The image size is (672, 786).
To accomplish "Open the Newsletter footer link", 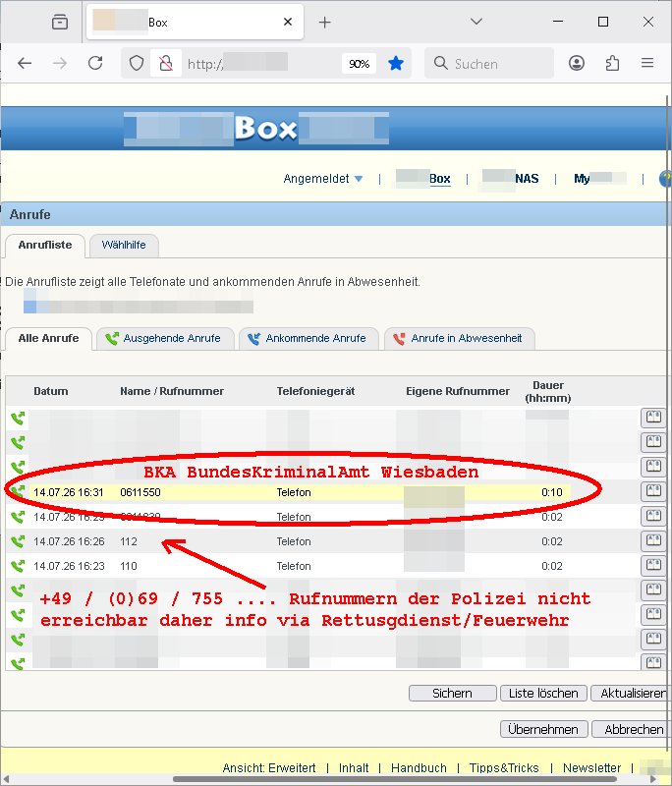I will [x=591, y=768].
